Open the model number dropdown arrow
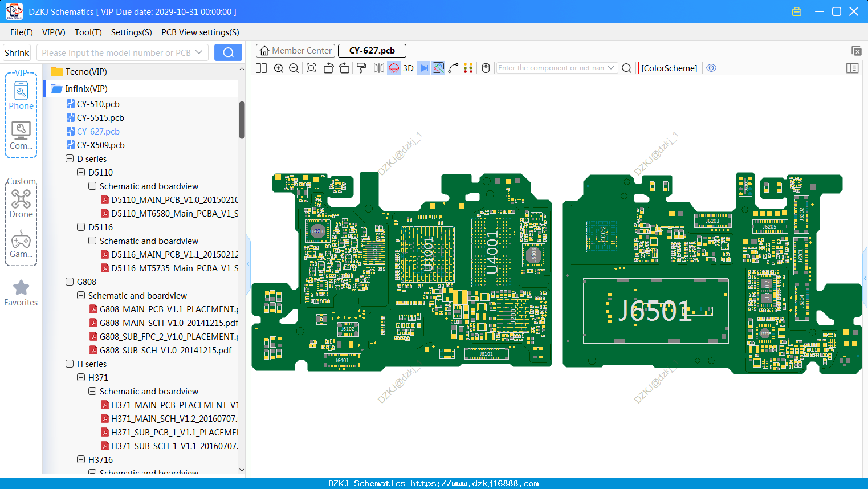This screenshot has width=868, height=489. [199, 52]
